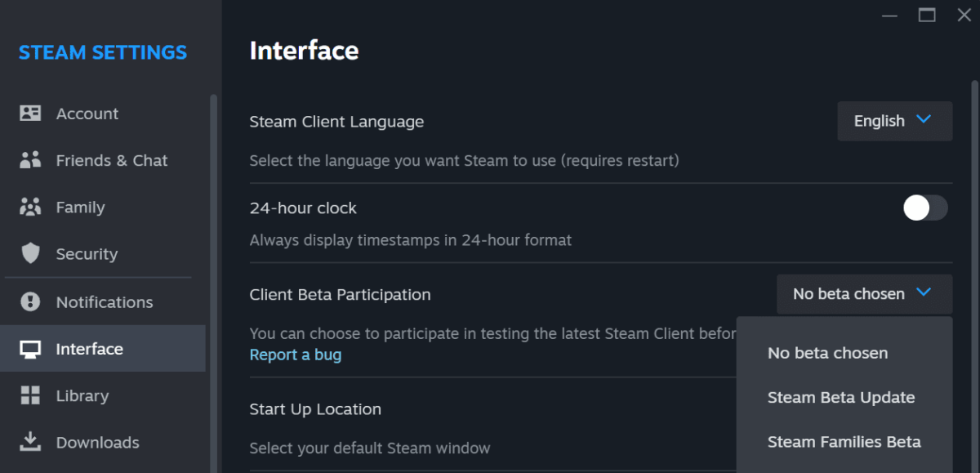Select the Library settings label
Viewport: 980px width, 473px height.
pyautogui.click(x=82, y=395)
